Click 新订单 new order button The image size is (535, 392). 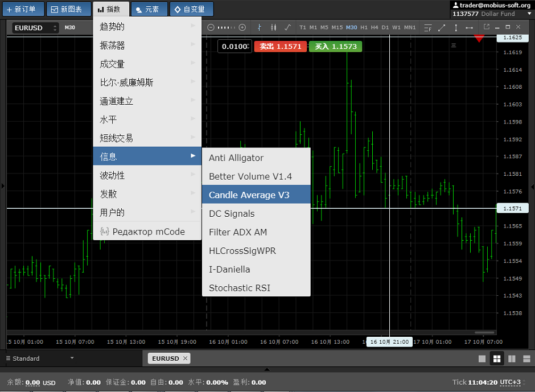tap(23, 9)
